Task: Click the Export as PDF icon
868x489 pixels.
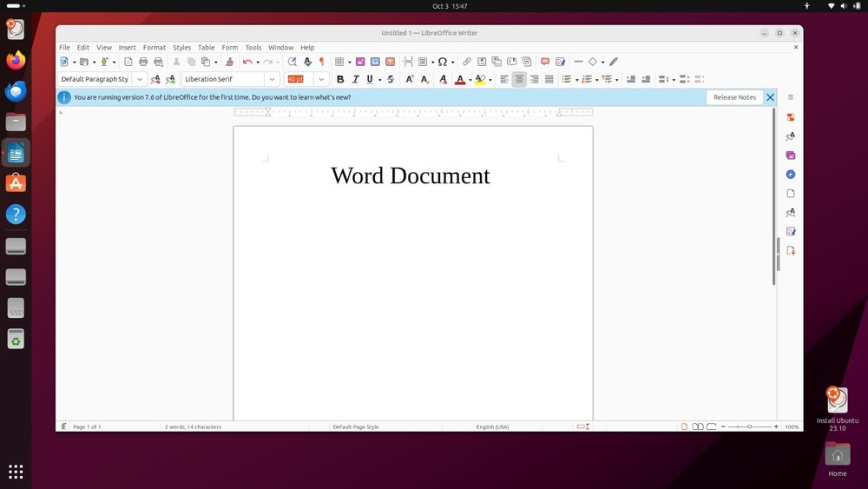Action: (x=128, y=62)
